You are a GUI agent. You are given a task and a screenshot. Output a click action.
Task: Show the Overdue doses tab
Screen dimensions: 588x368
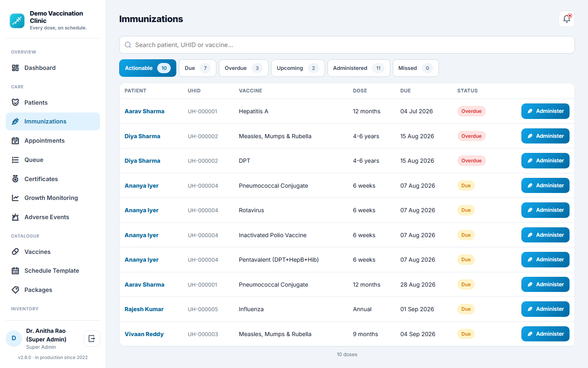[244, 68]
